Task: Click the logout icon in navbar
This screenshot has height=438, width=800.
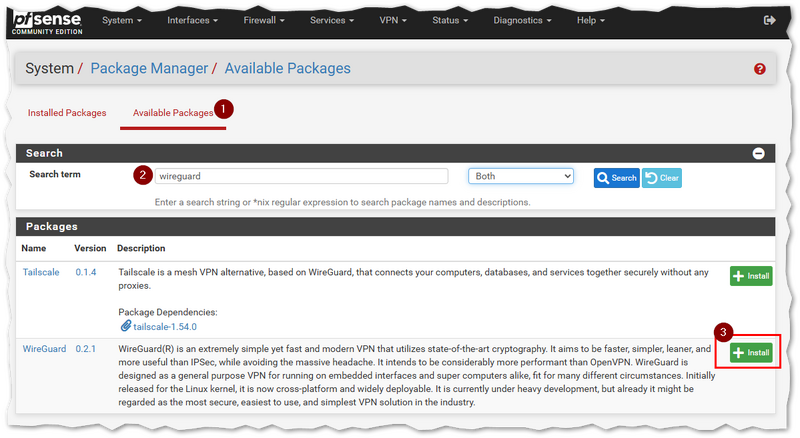Action: [x=769, y=20]
